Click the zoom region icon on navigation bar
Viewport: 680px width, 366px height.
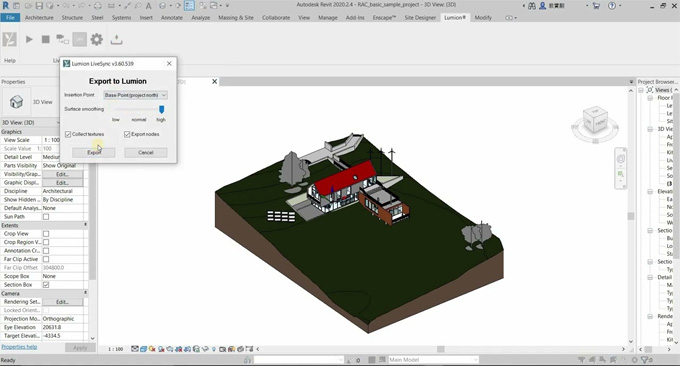click(x=621, y=174)
